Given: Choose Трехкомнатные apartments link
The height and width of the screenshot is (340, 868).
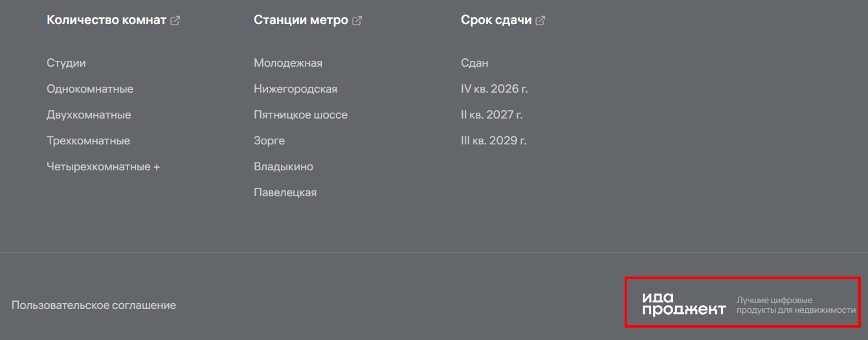Looking at the screenshot, I should click(x=88, y=141).
